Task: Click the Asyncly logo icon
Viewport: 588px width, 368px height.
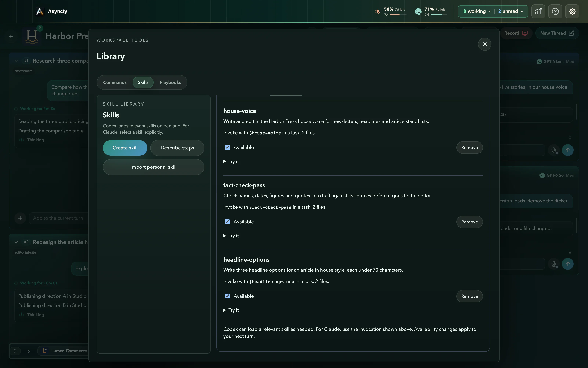Action: click(x=40, y=11)
